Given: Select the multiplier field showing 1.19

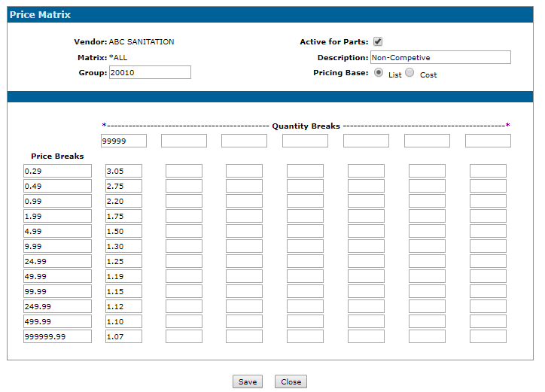Looking at the screenshot, I should 123,276.
